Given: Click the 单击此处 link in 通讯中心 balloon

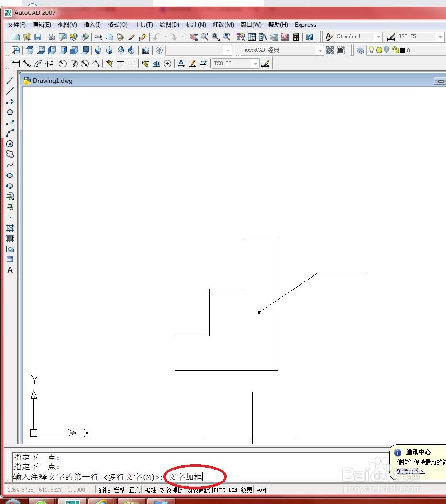Looking at the screenshot, I should [410, 471].
